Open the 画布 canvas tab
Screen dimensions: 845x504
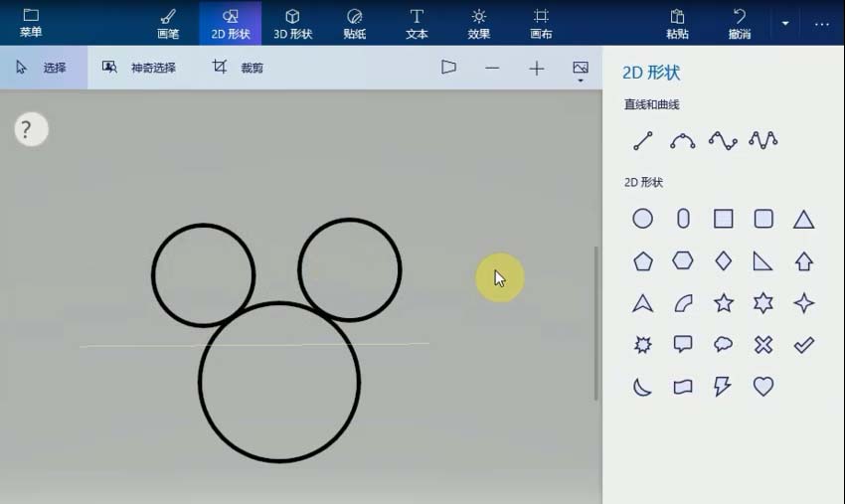[x=541, y=23]
